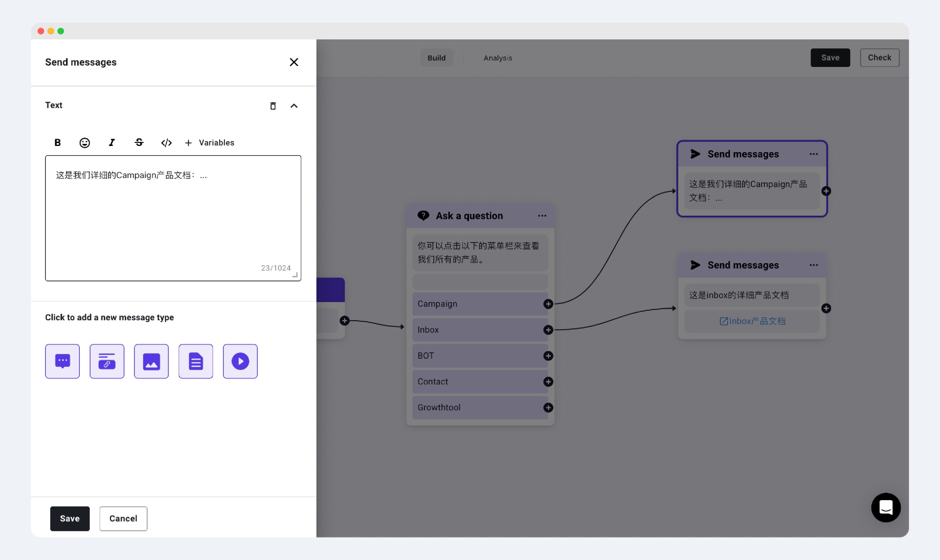Add a document file message type
This screenshot has width=940, height=560.
195,361
